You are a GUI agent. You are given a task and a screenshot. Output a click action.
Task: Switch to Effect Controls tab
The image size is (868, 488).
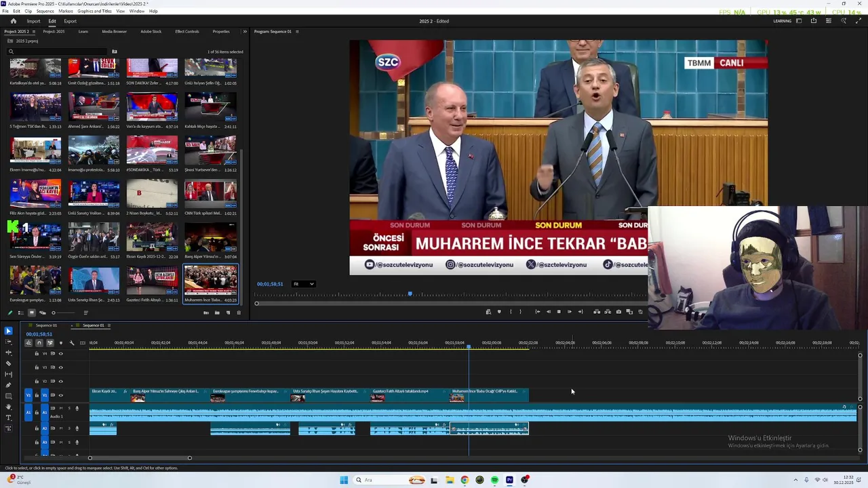point(187,31)
